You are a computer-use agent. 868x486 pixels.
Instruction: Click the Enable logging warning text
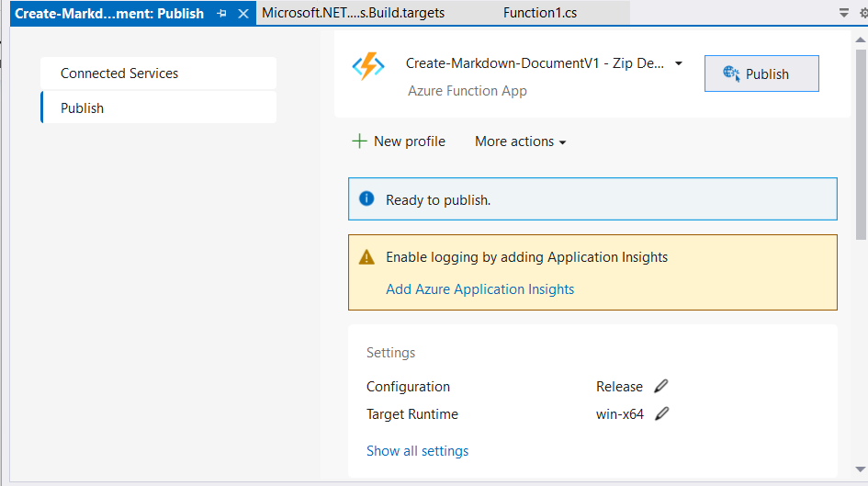[526, 257]
